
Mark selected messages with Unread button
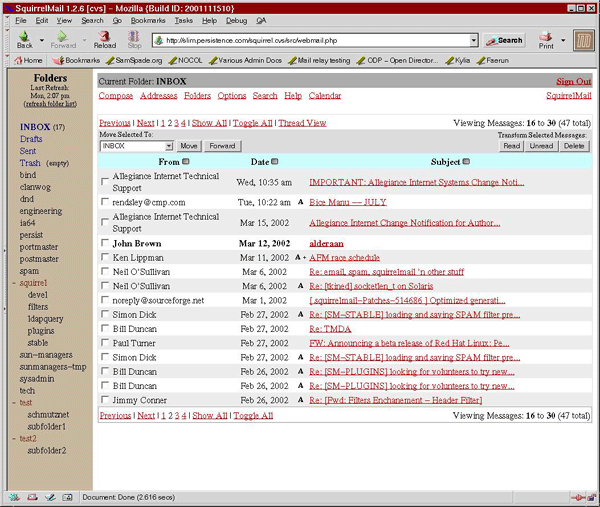[541, 146]
